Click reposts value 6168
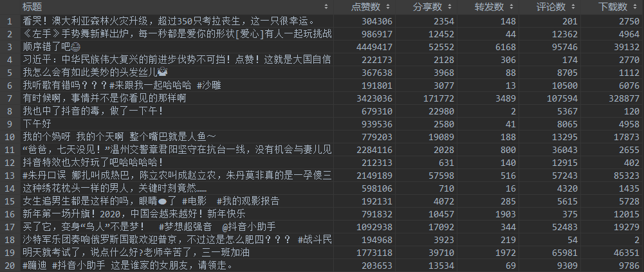Image resolution: width=644 pixels, height=272 pixels. click(x=506, y=47)
